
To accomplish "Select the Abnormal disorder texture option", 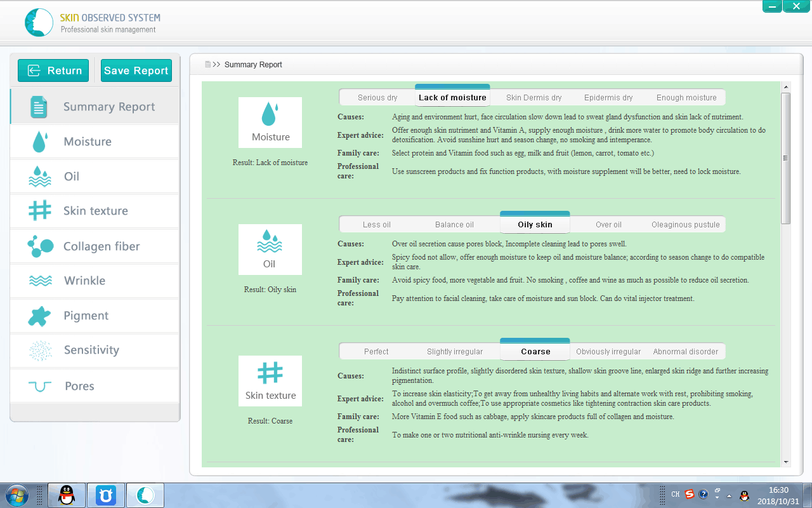I will pos(685,352).
